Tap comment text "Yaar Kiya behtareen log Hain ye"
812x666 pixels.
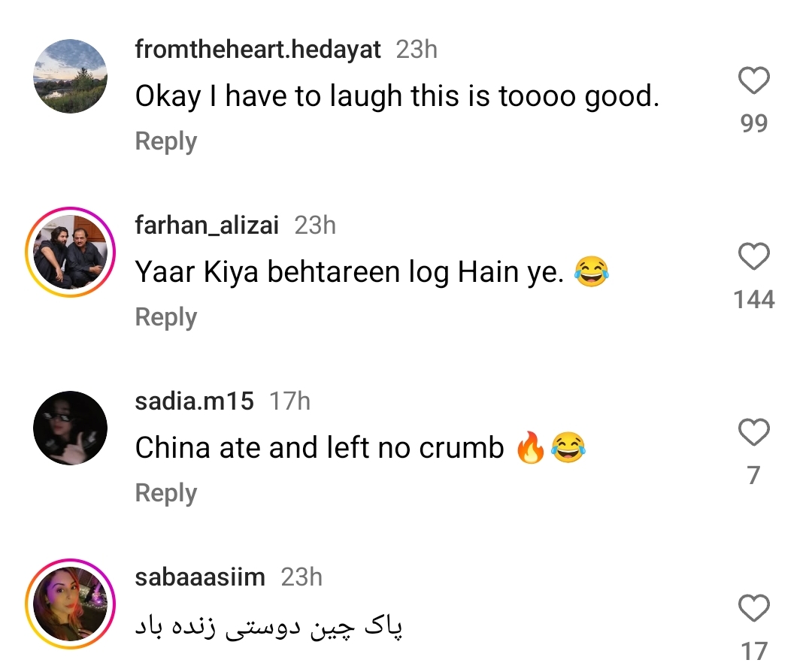click(350, 272)
